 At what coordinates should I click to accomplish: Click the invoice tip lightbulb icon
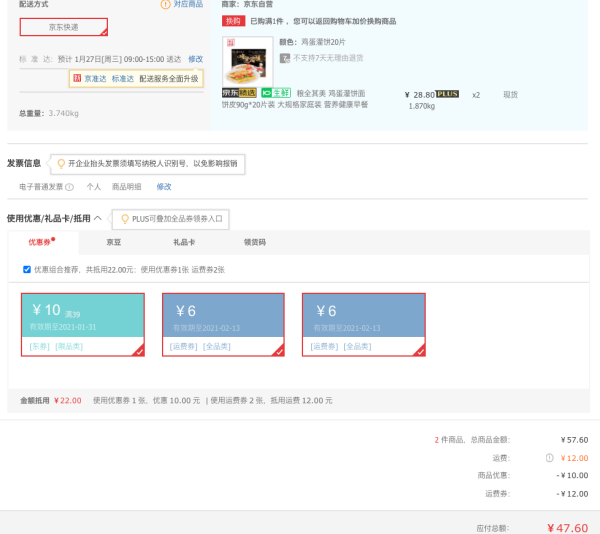(x=61, y=164)
